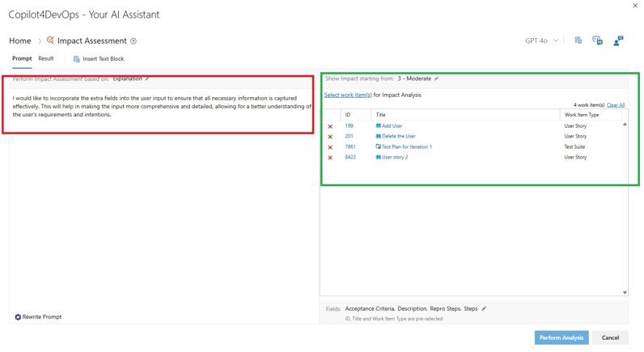Click the Test Suite type cell
644x352 pixels.
pos(574,146)
